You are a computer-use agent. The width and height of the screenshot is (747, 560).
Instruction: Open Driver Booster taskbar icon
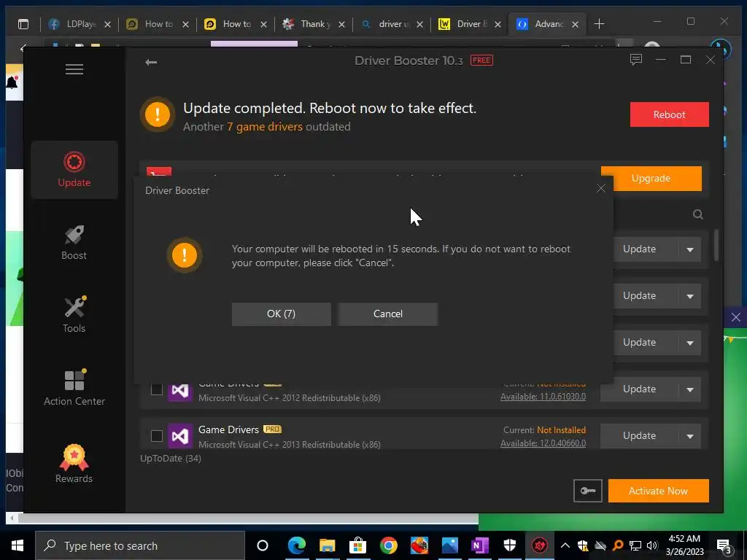[540, 545]
